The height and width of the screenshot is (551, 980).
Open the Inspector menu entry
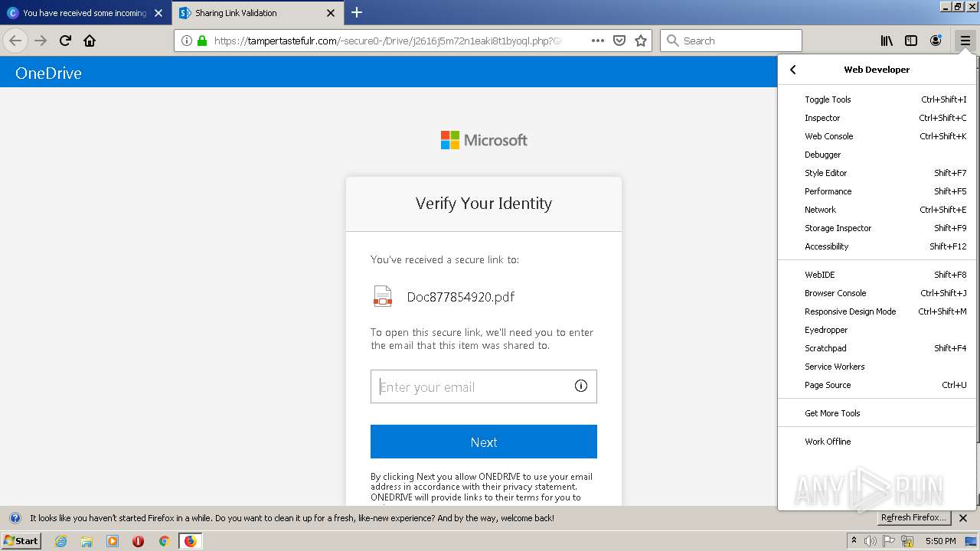click(877, 118)
